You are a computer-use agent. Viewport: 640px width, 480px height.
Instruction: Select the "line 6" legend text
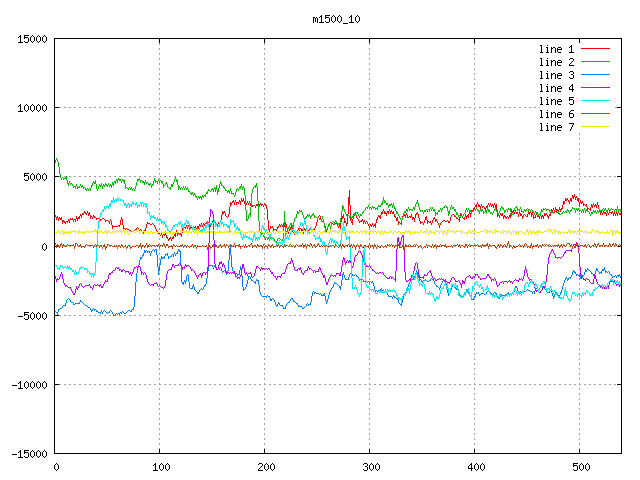click(x=556, y=114)
